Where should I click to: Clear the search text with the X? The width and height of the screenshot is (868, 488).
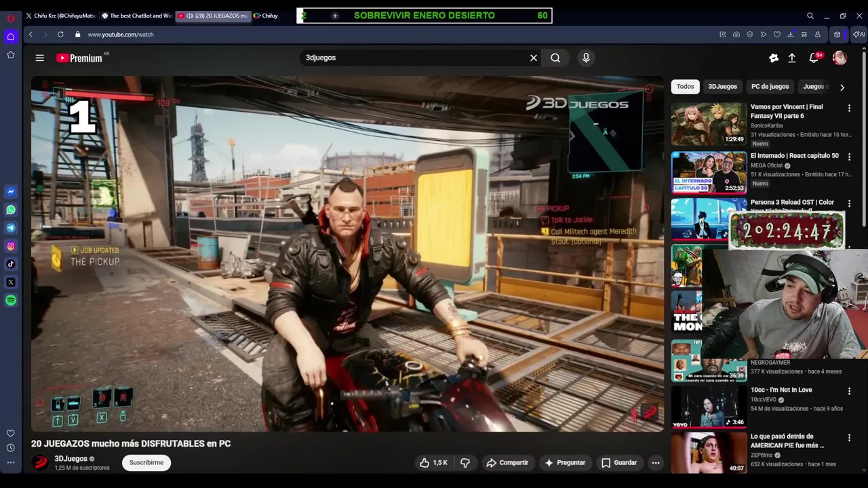pyautogui.click(x=534, y=58)
